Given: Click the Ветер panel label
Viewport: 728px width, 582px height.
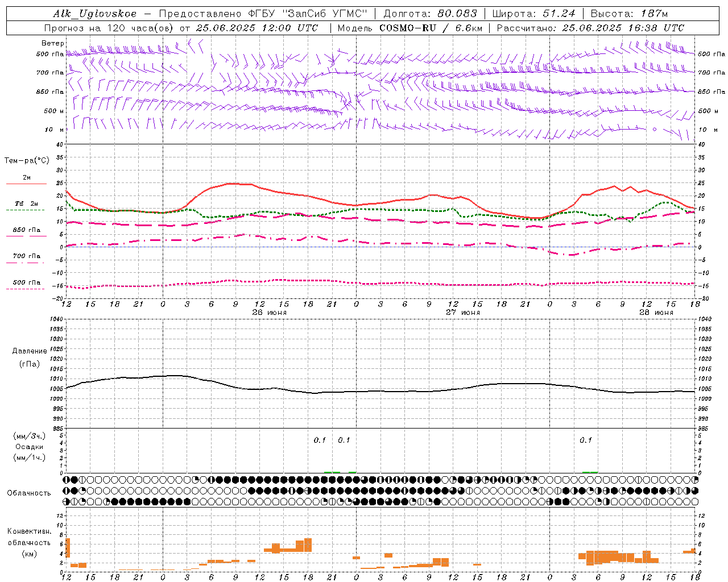Looking at the screenshot, I should (x=53, y=43).
